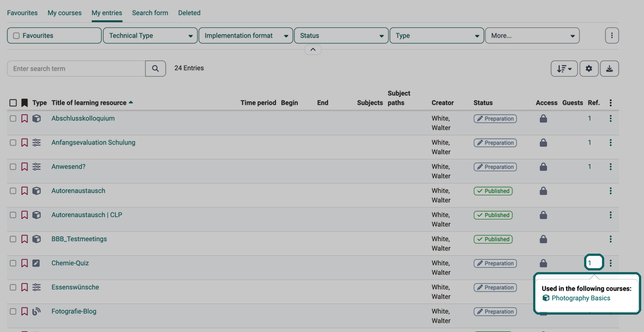Screen dimensions: 644x332
Task: Open the Type filter dropdown
Action: (x=437, y=36)
